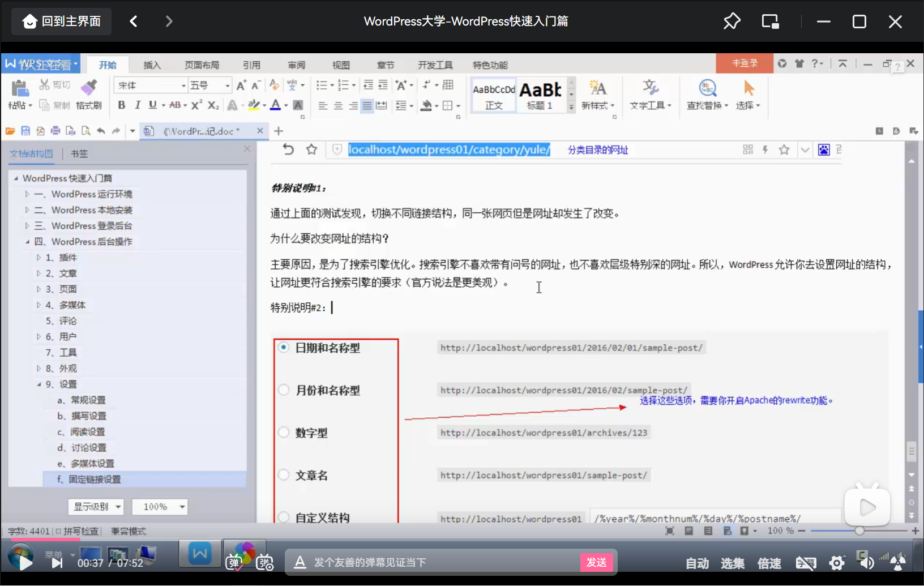Align text right

(x=353, y=106)
